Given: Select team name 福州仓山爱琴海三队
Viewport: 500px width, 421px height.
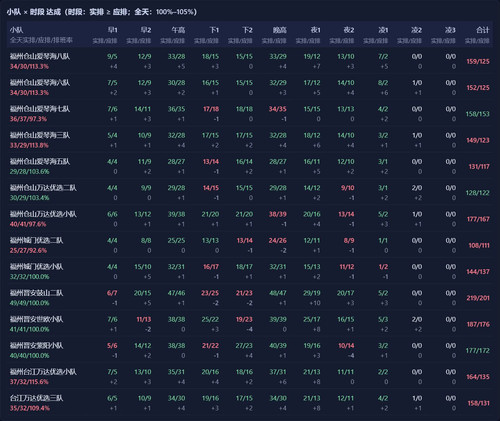Looking at the screenshot, I should pyautogui.click(x=40, y=135).
